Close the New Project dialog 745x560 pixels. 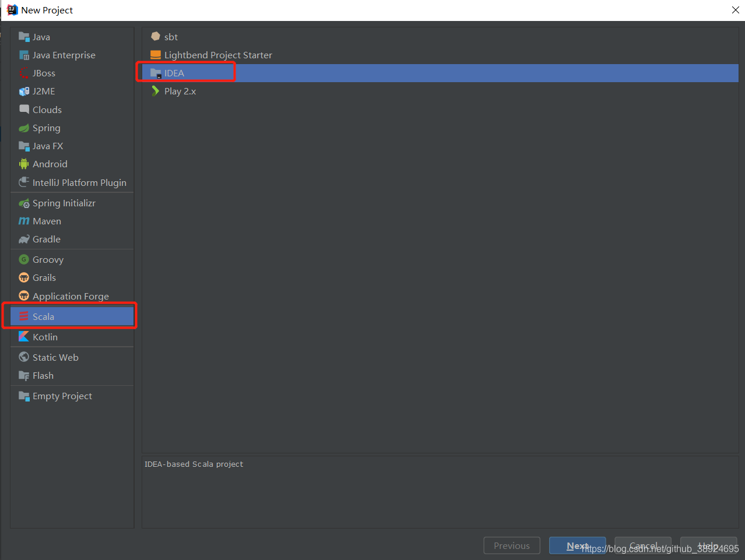[736, 10]
